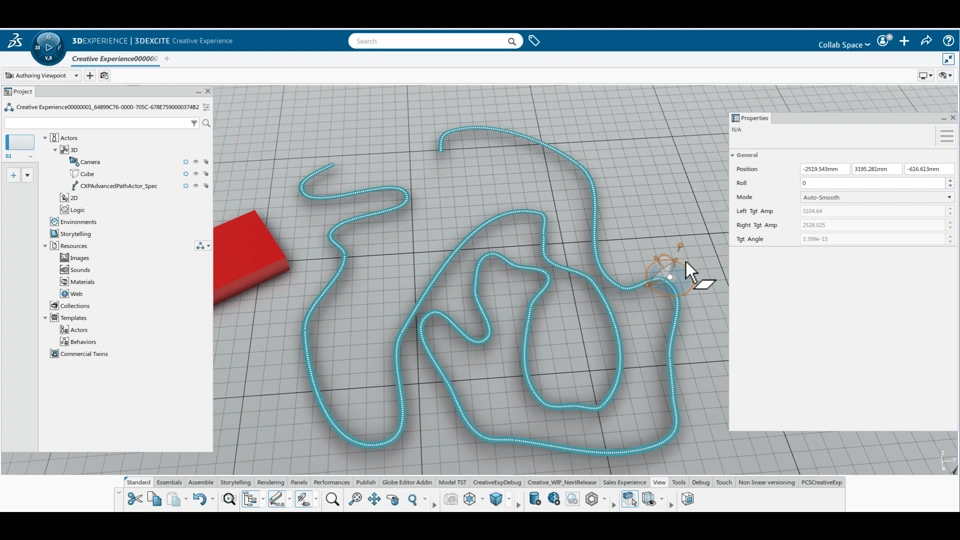
Task: Click the wireframe view cube icon
Action: coord(470,499)
